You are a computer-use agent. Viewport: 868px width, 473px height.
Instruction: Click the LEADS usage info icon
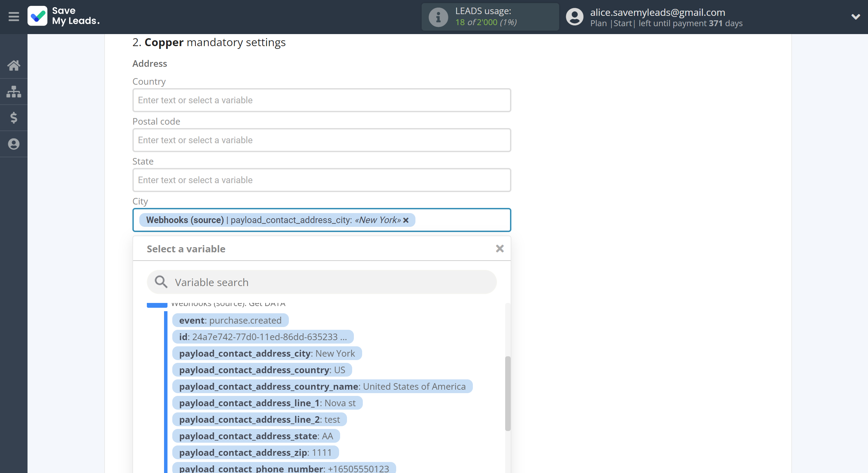(x=438, y=17)
